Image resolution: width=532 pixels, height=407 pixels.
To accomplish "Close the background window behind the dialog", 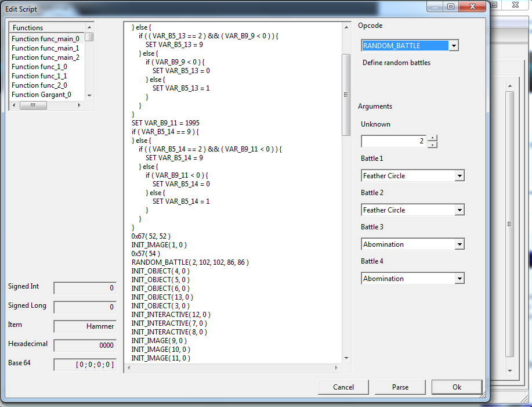I will click(515, 5).
